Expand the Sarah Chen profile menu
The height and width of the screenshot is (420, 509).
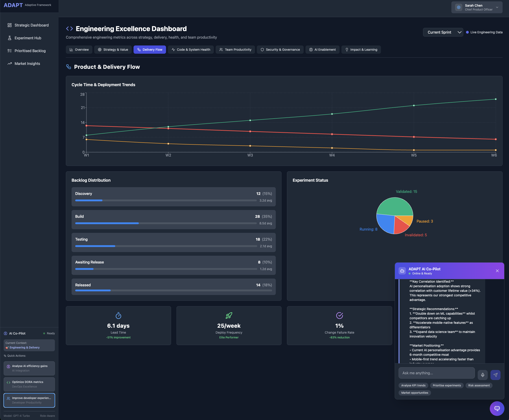click(477, 7)
